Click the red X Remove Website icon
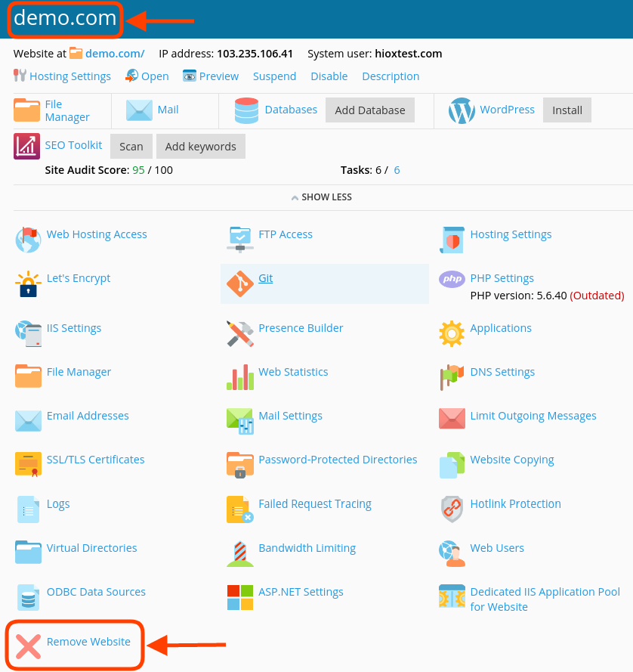633x672 pixels. tap(28, 647)
